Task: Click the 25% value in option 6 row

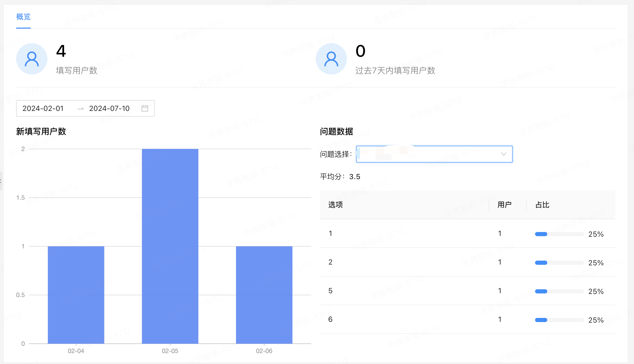Action: click(x=596, y=320)
